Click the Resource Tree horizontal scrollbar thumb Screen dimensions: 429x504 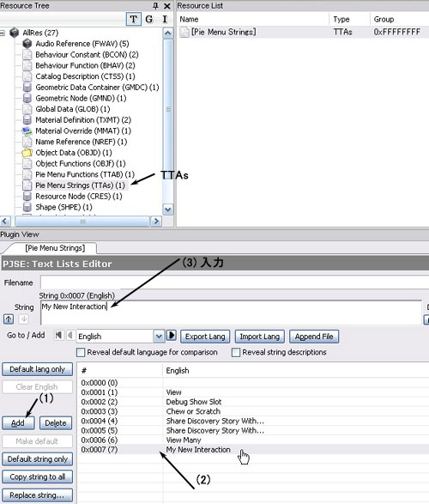click(x=82, y=222)
